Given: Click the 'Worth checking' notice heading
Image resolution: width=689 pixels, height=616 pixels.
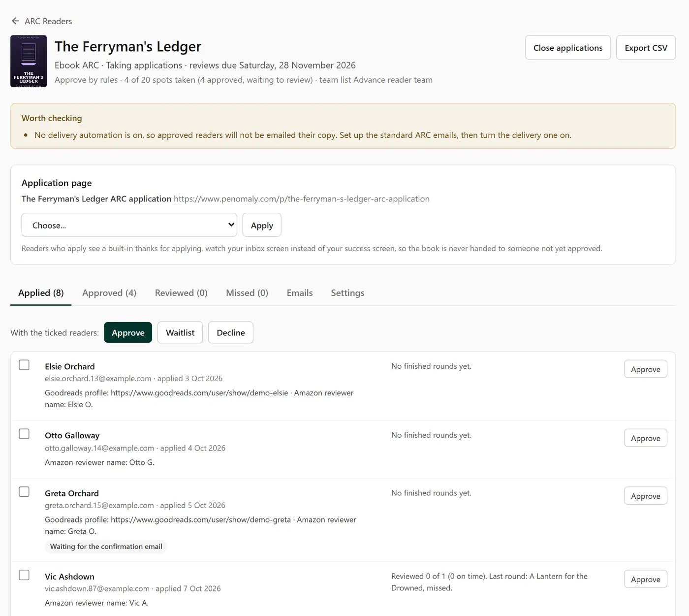Looking at the screenshot, I should (52, 118).
